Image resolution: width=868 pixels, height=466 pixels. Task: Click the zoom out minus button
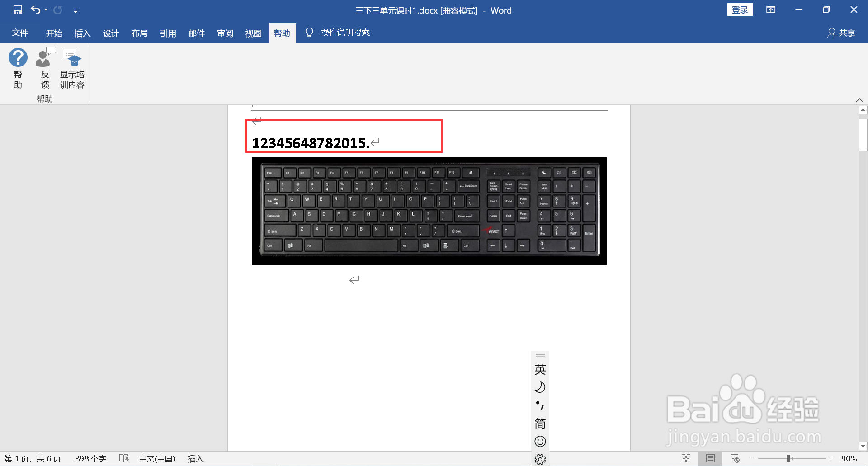(752, 458)
